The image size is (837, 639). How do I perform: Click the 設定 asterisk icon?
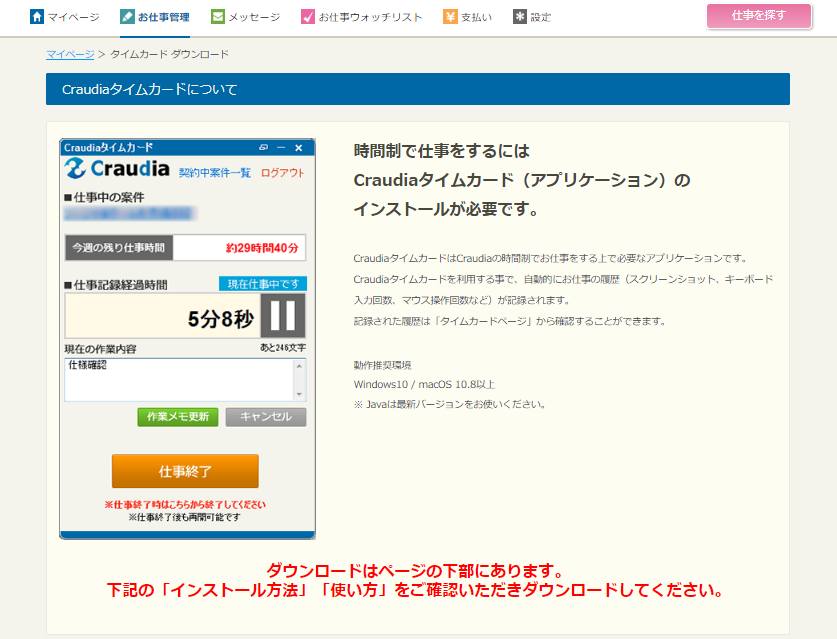point(519,17)
